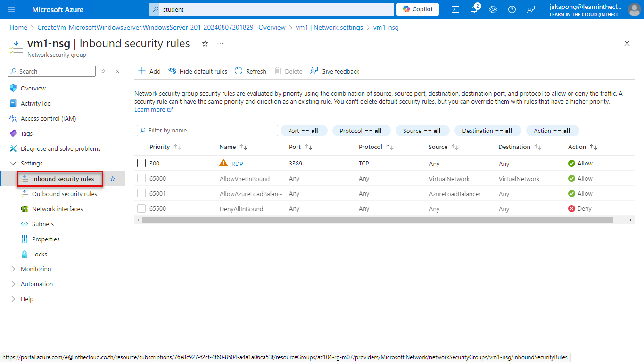Refresh the rules list
The image size is (644, 362).
pyautogui.click(x=250, y=71)
